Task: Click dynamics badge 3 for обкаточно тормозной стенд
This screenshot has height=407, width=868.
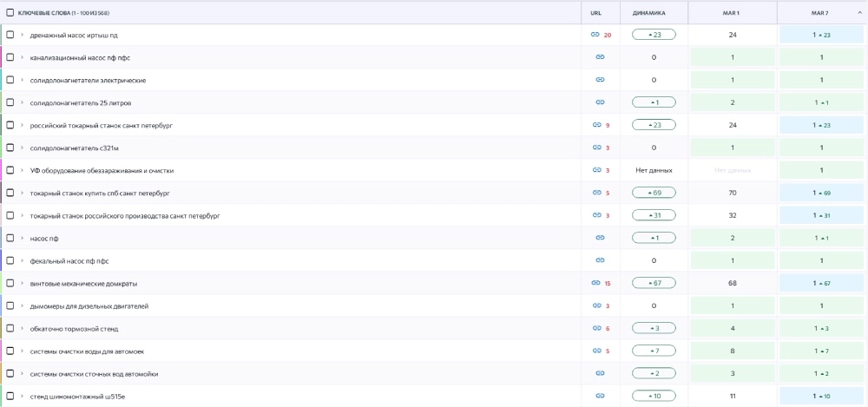Action: click(x=654, y=328)
